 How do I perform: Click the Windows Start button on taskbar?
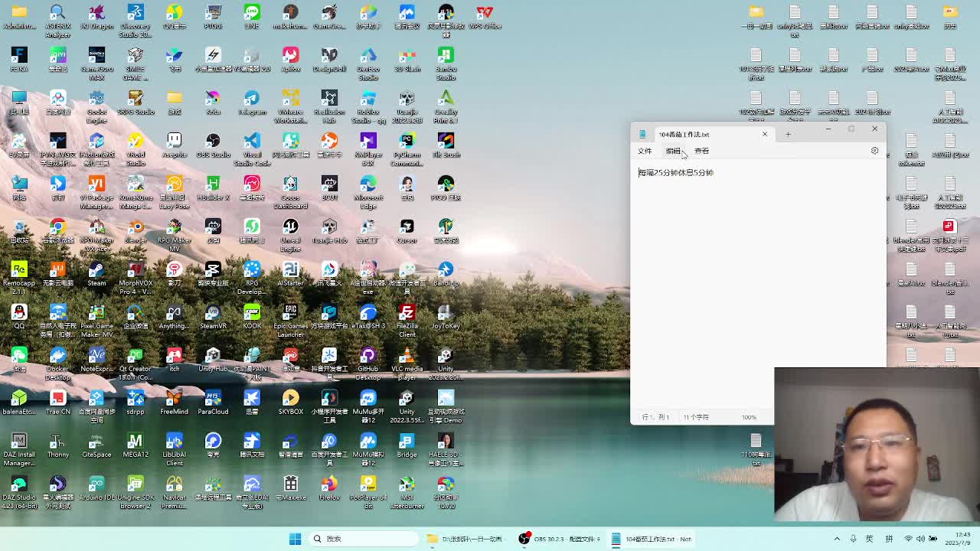click(295, 539)
